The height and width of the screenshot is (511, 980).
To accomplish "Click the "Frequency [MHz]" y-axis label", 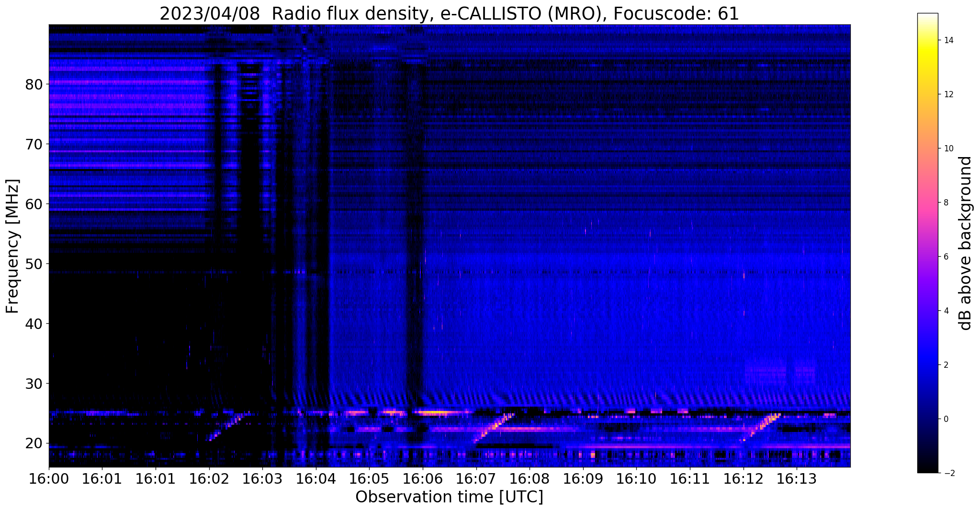I will click(x=12, y=246).
